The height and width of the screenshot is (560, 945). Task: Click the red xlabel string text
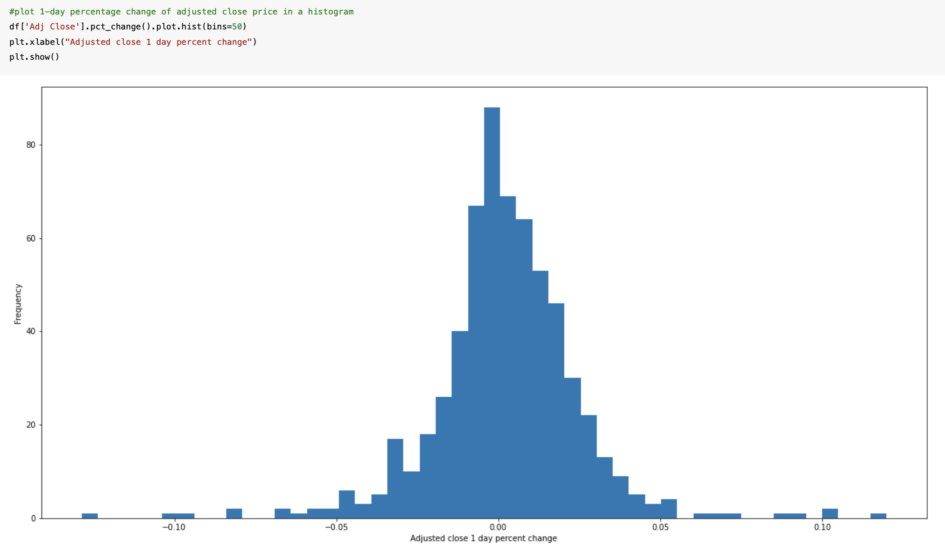pos(159,42)
